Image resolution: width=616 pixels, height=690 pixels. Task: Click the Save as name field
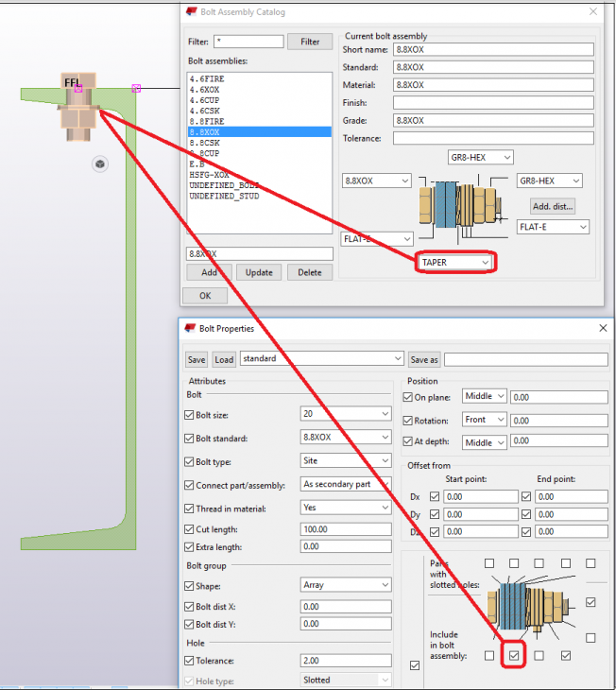526,359
